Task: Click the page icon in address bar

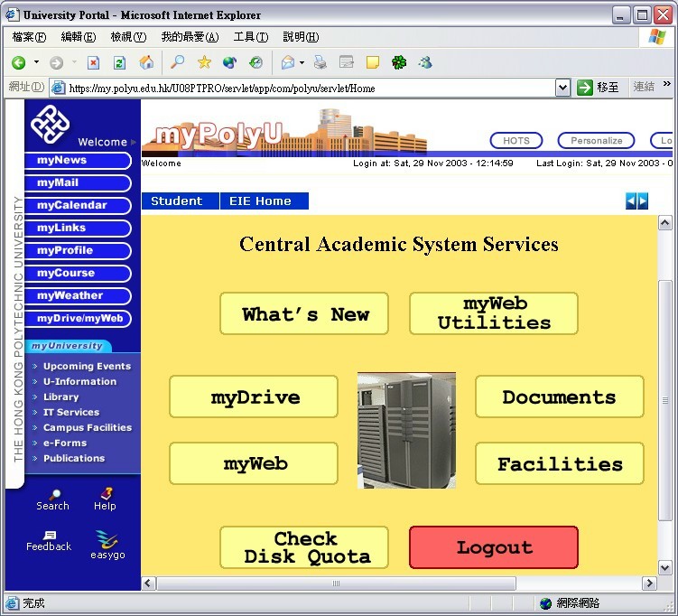Action: pyautogui.click(x=58, y=88)
